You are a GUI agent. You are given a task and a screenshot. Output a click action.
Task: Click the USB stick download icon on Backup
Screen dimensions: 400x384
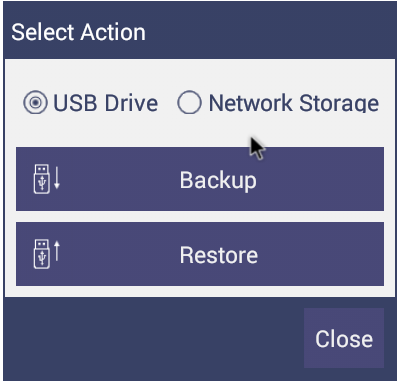(47, 179)
